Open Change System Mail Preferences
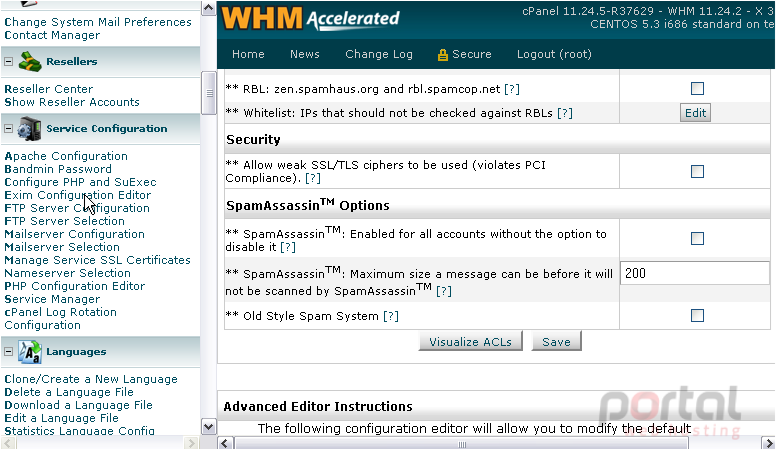Image resolution: width=776 pixels, height=450 pixels. coord(98,22)
